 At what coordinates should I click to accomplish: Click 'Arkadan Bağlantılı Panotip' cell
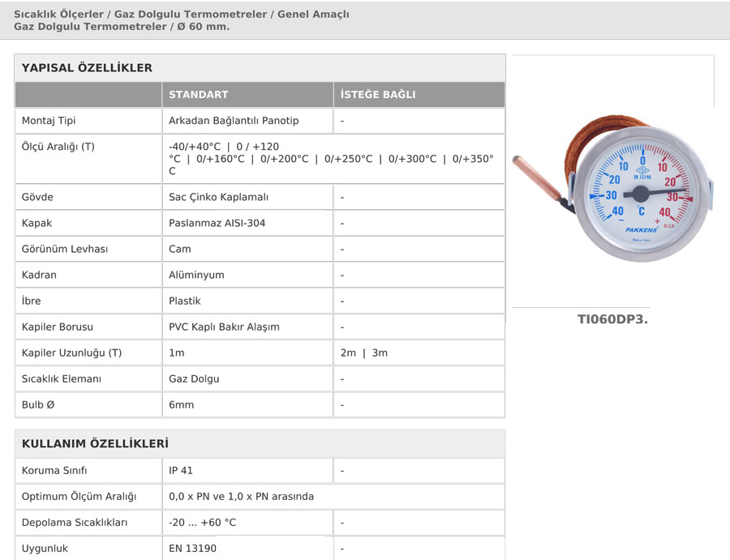234,121
